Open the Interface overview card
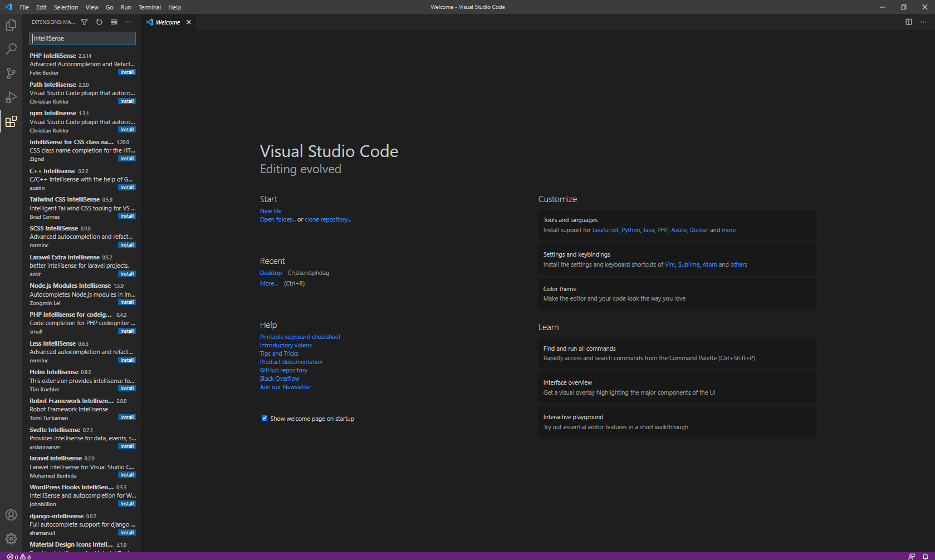935x560 pixels. pyautogui.click(x=677, y=387)
